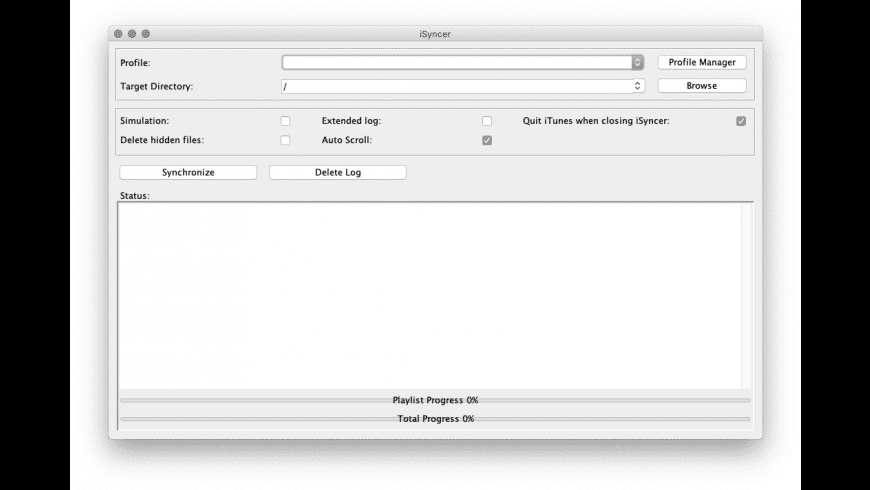Click into the Profile selection field
This screenshot has width=870, height=490.
pyautogui.click(x=457, y=62)
